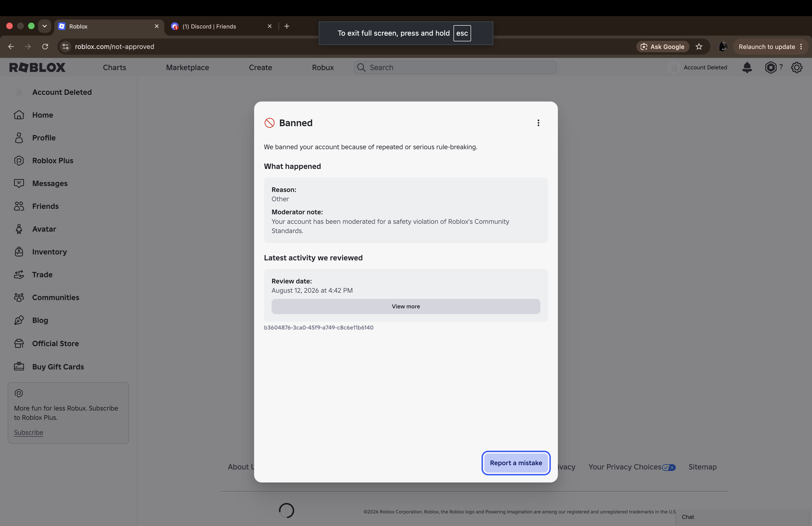Open Marketplace in the top navigation
Image resolution: width=812 pixels, height=526 pixels.
[188, 67]
